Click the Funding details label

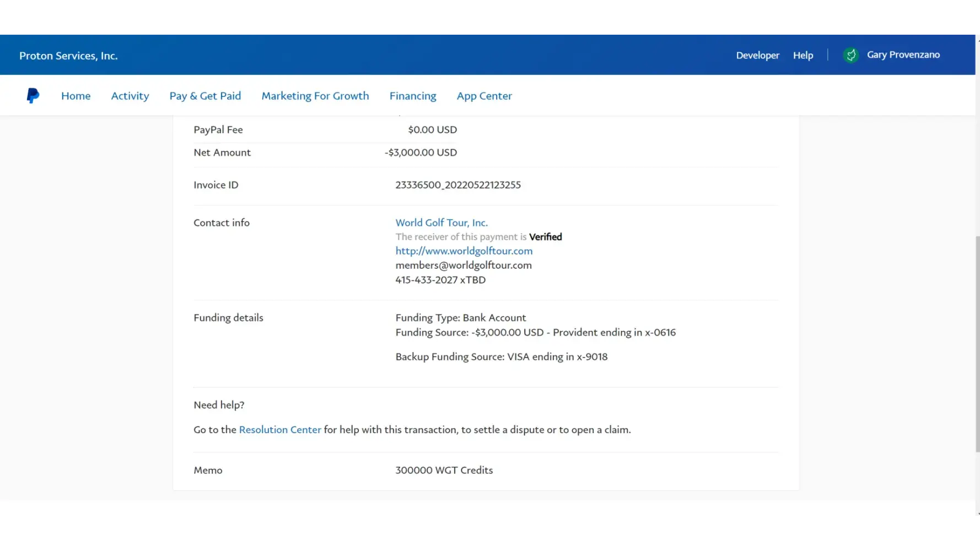tap(228, 318)
